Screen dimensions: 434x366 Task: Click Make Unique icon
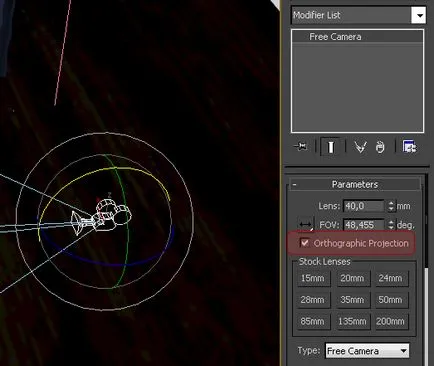[x=360, y=147]
